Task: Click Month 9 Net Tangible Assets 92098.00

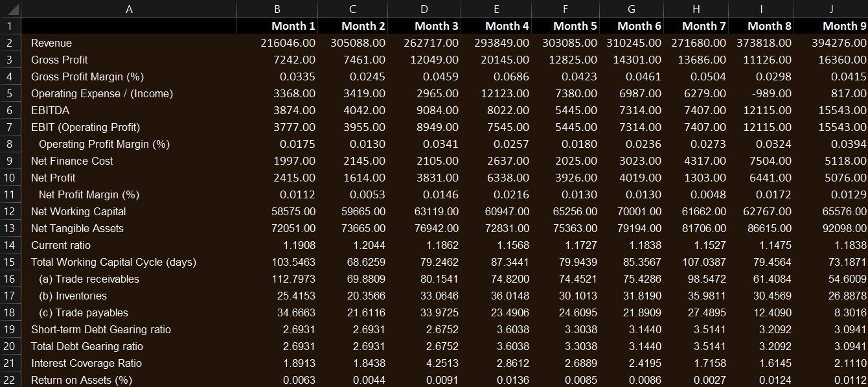Action: pyautogui.click(x=839, y=228)
